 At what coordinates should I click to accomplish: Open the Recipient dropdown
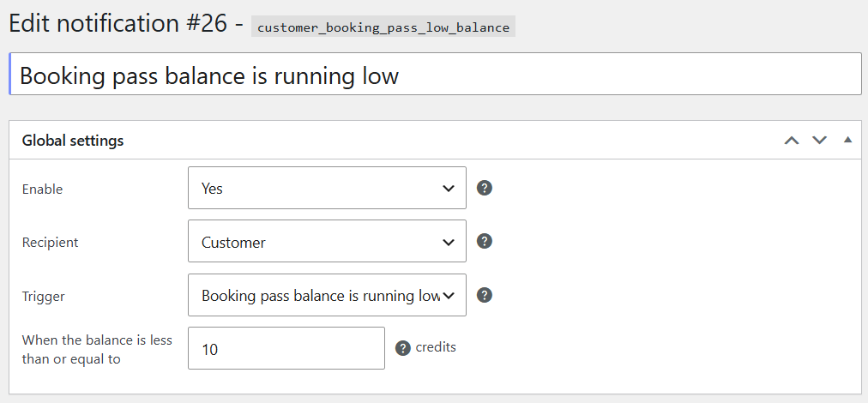click(x=327, y=241)
